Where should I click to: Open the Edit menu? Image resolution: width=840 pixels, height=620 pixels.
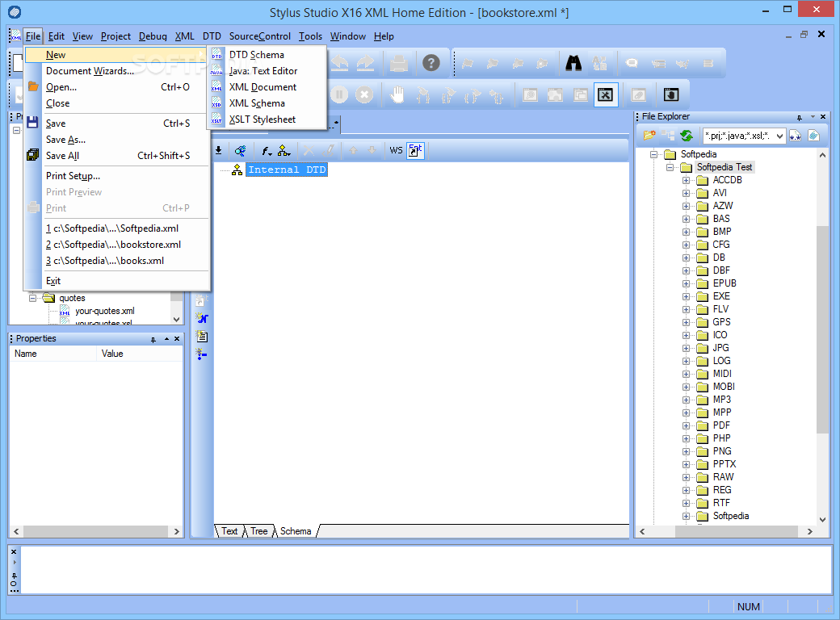(x=57, y=36)
